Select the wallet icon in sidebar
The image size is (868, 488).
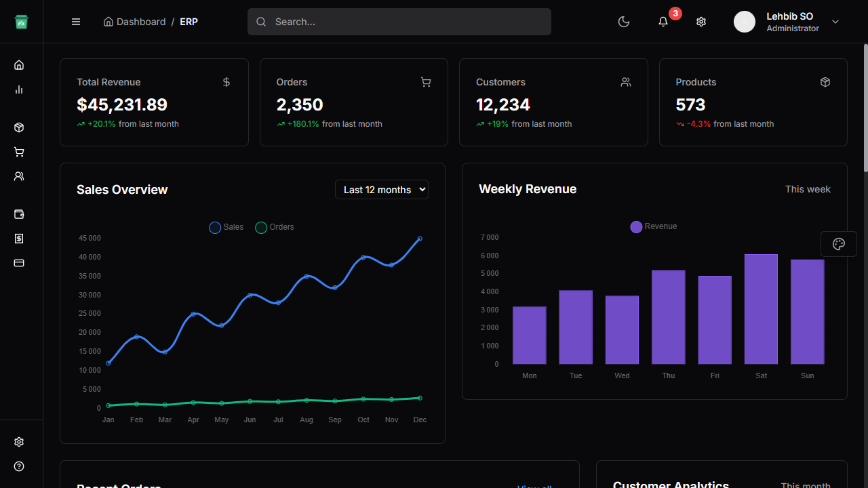[x=19, y=214]
